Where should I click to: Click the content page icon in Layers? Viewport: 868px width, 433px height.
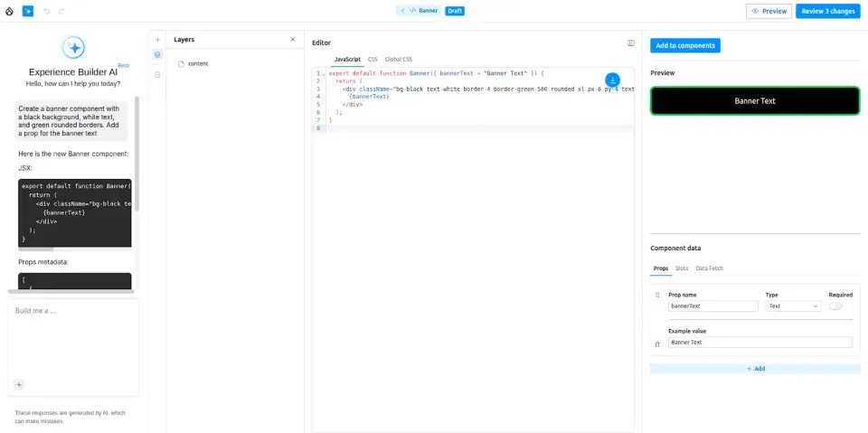coord(181,63)
